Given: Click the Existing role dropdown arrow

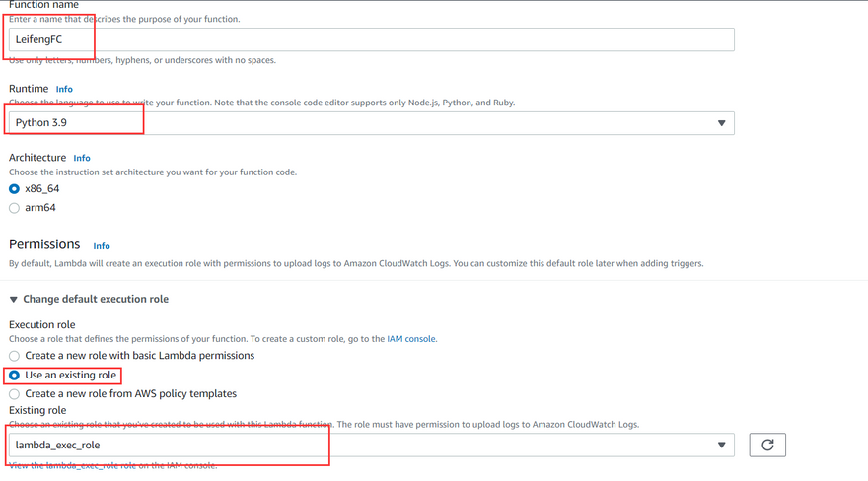Looking at the screenshot, I should (721, 445).
